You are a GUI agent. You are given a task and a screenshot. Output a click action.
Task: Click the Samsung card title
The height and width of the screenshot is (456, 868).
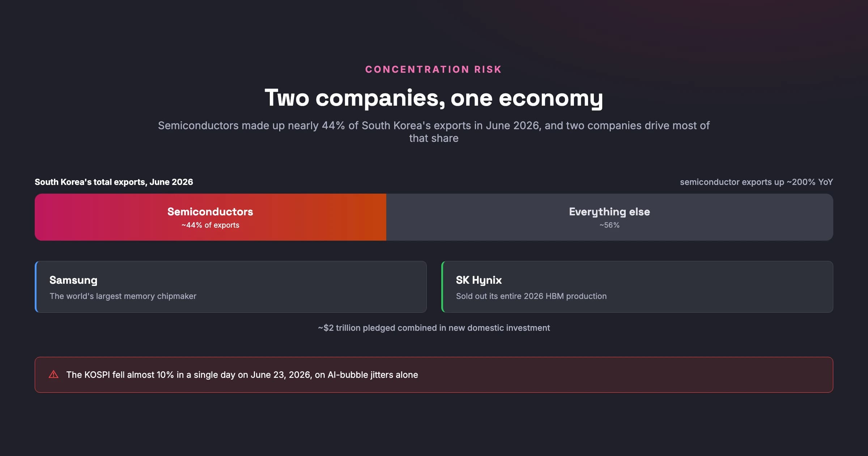(x=73, y=280)
